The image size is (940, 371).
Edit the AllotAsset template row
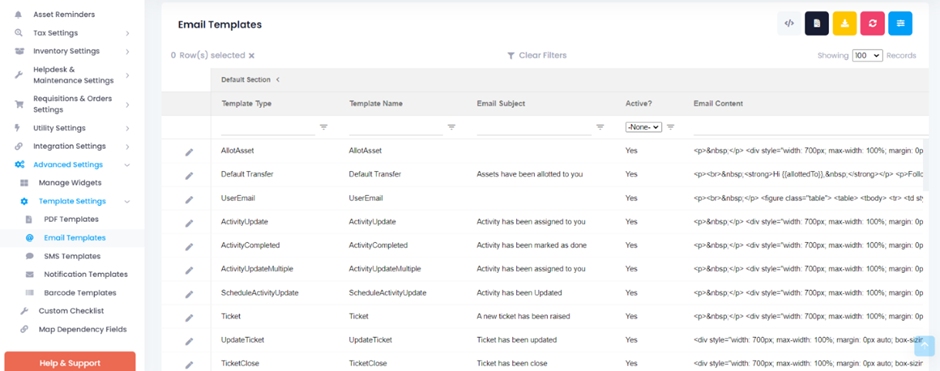coord(189,152)
